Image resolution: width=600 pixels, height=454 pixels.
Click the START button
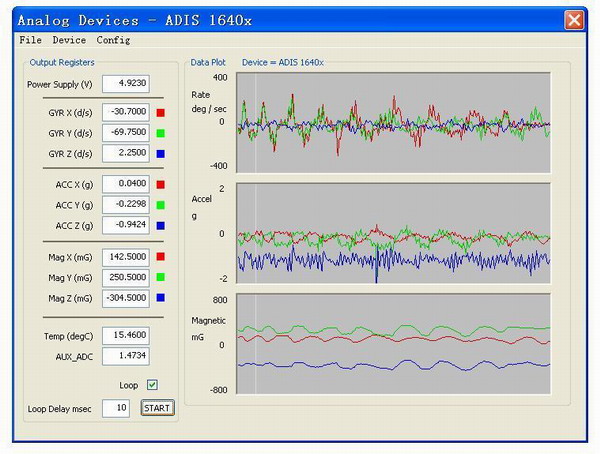(x=157, y=408)
